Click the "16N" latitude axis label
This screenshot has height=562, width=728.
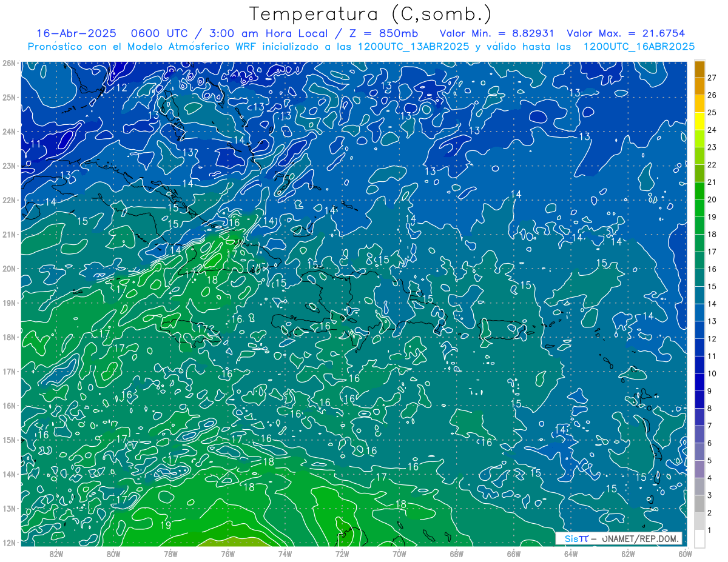tap(9, 406)
